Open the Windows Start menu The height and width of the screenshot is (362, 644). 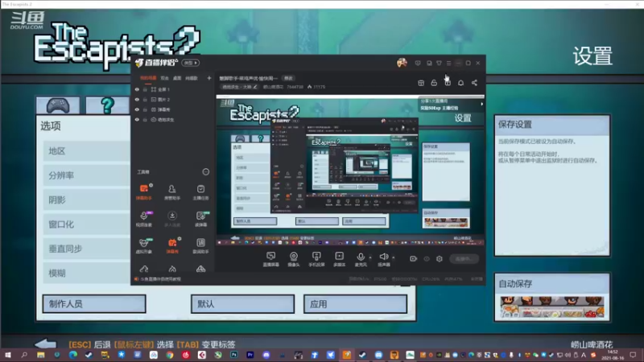coord(8,355)
